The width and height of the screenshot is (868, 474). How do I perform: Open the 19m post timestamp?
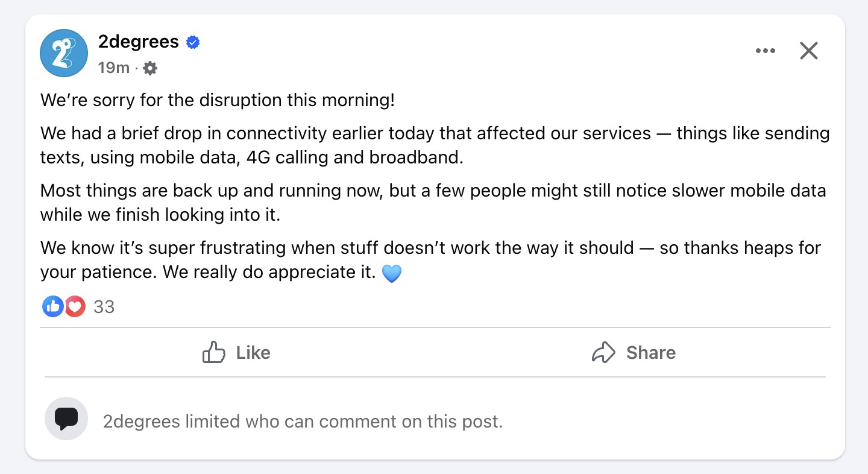pos(114,68)
